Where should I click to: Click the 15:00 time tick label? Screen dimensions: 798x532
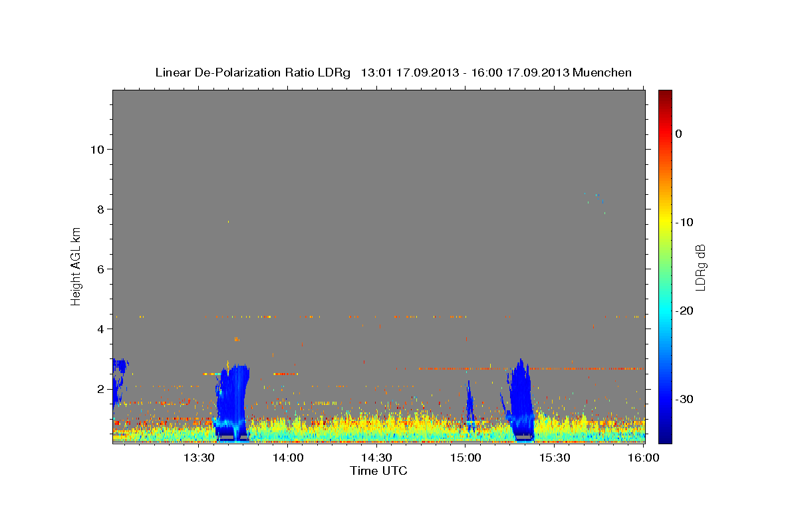tap(465, 458)
